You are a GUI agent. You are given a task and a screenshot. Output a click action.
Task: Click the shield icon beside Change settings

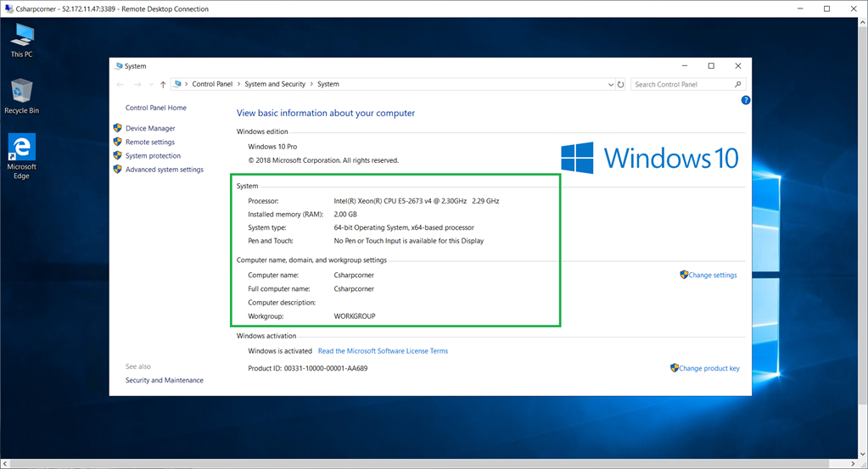684,274
